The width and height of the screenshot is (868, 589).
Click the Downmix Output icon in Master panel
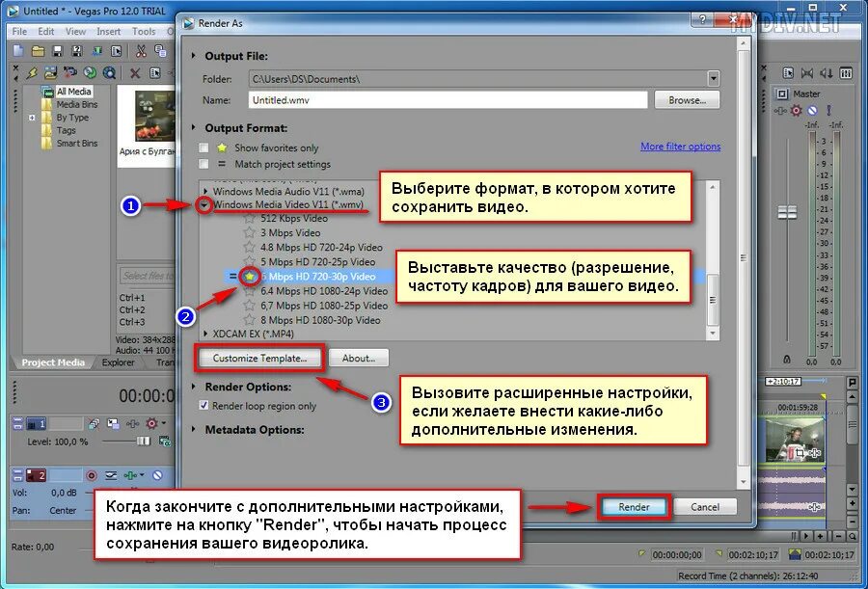pyautogui.click(x=807, y=72)
